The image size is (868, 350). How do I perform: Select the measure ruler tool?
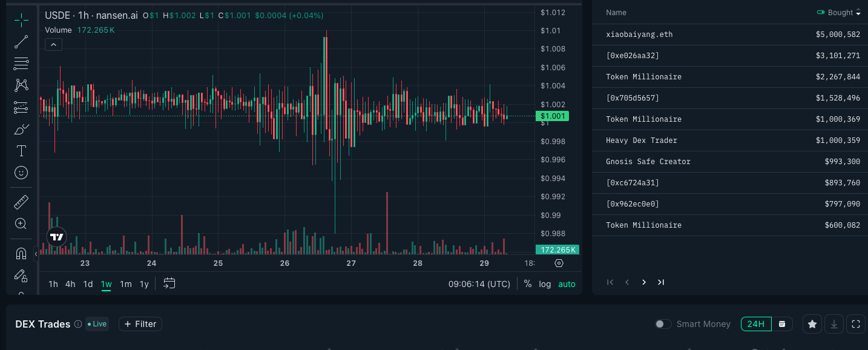(21, 202)
